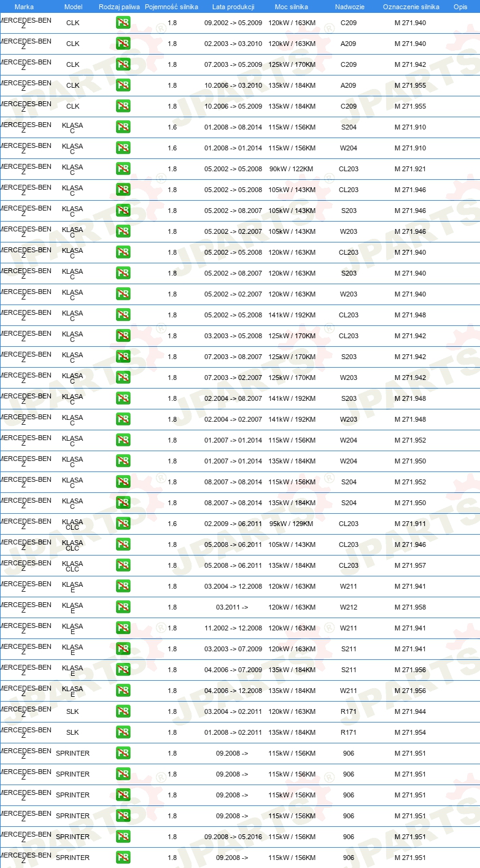Click fuel icon in CLK M 271.942 row
This screenshot has height=868, width=480.
point(123,64)
